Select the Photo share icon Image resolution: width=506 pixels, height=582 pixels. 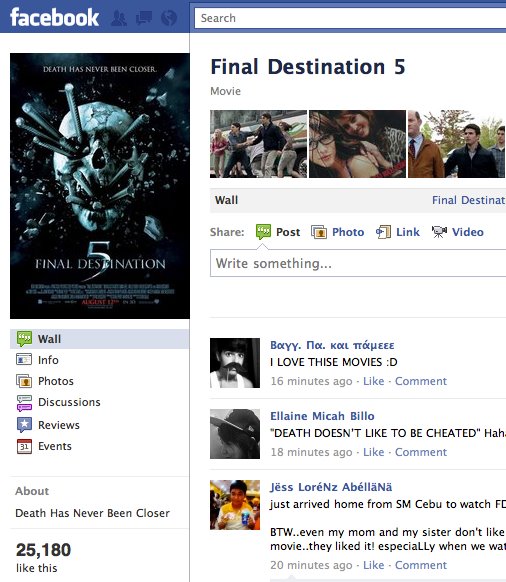coord(319,232)
